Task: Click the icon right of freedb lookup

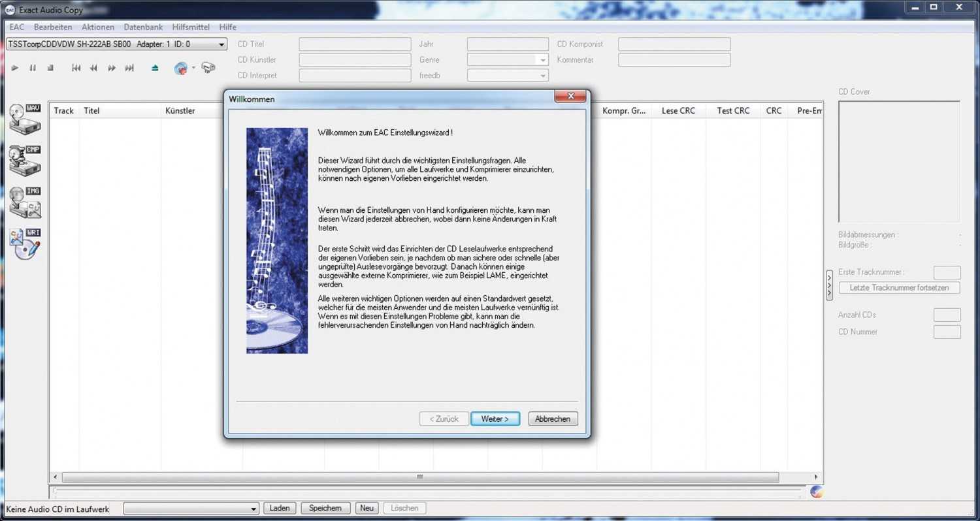Action: click(208, 67)
